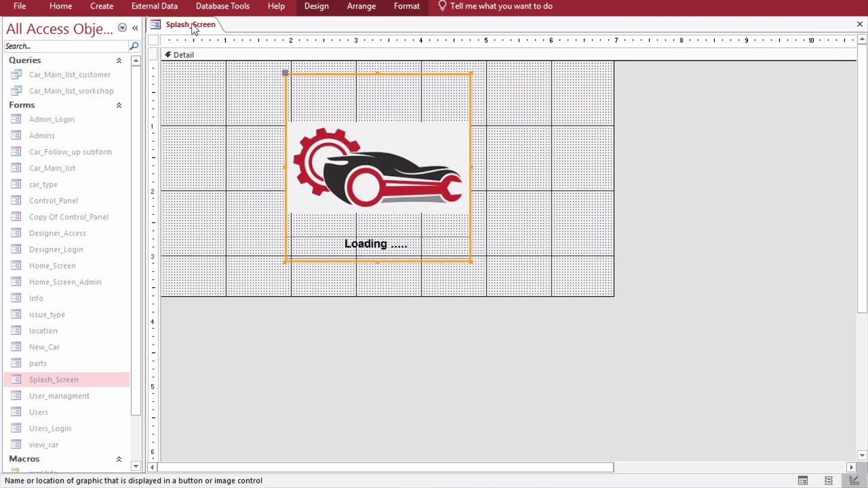Collapse the Macros group
Image resolution: width=868 pixels, height=488 pixels.
click(x=119, y=459)
